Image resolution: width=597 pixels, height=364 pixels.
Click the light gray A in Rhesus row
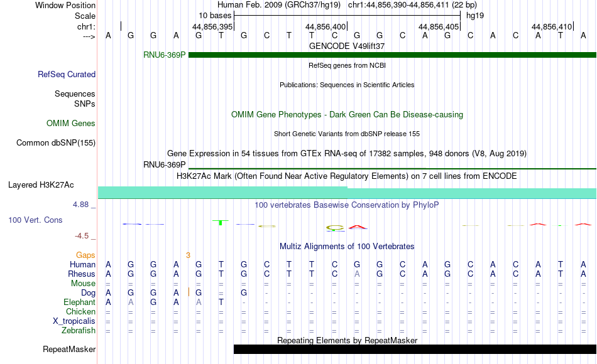pyautogui.click(x=357, y=274)
